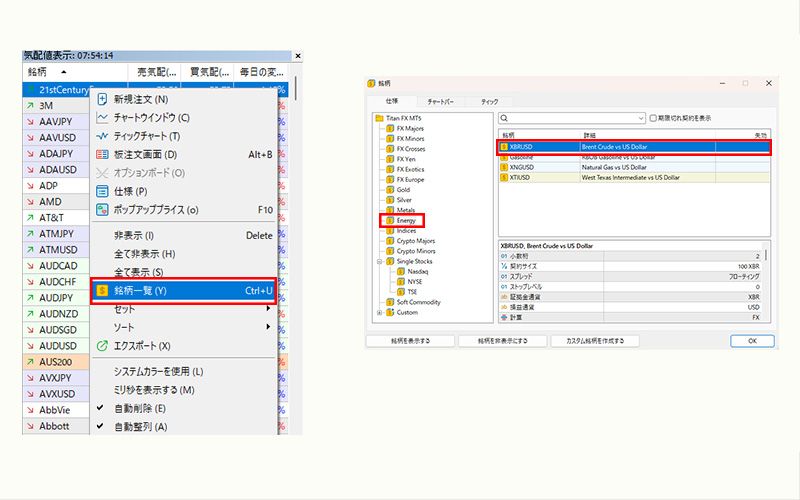
Task: Select AUS200 in Market Watch
Action: [56, 362]
